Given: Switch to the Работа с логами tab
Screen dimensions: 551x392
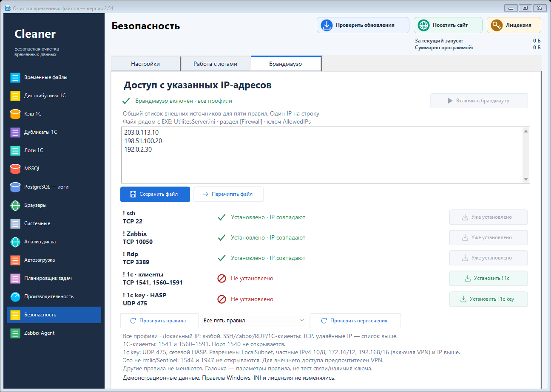Looking at the screenshot, I should point(216,64).
